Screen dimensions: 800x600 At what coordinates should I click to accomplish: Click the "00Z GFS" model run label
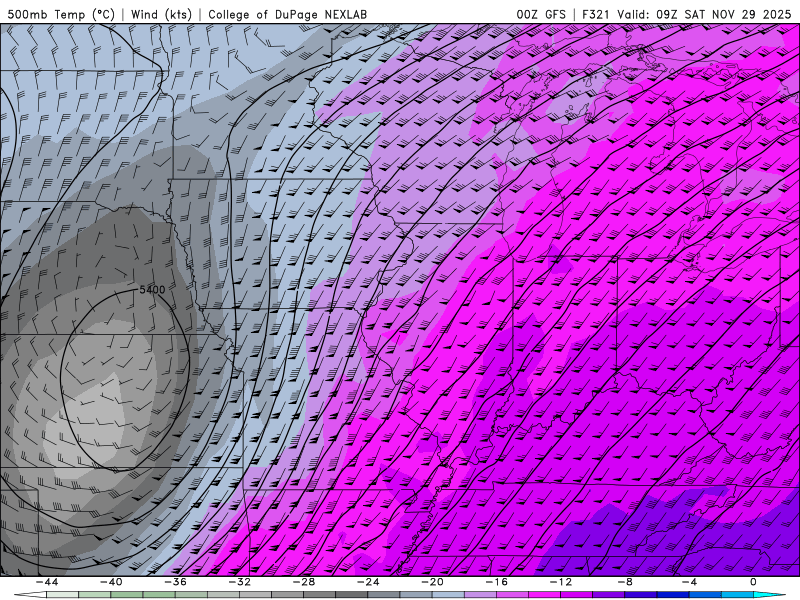click(541, 14)
